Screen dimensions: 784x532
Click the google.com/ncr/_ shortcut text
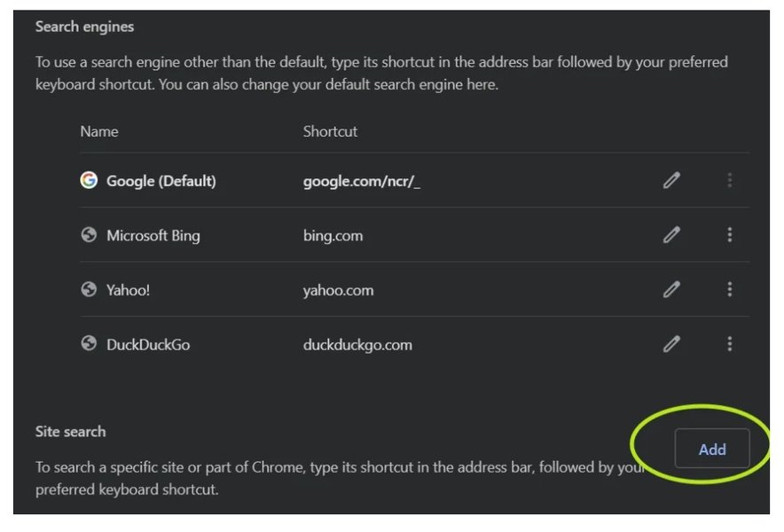tap(361, 181)
